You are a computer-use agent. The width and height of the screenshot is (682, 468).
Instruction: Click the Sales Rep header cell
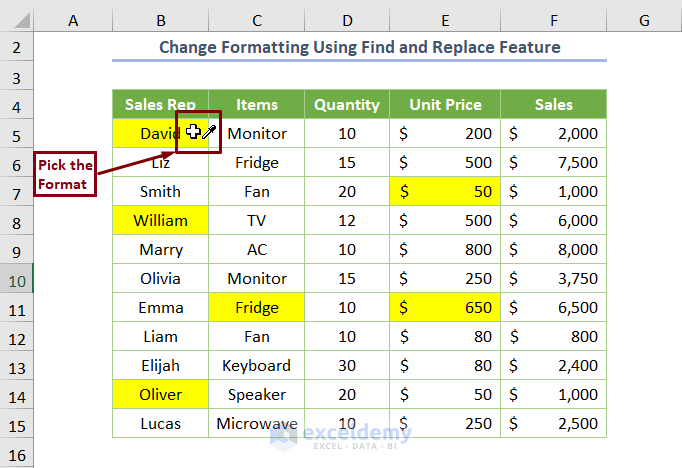click(160, 105)
